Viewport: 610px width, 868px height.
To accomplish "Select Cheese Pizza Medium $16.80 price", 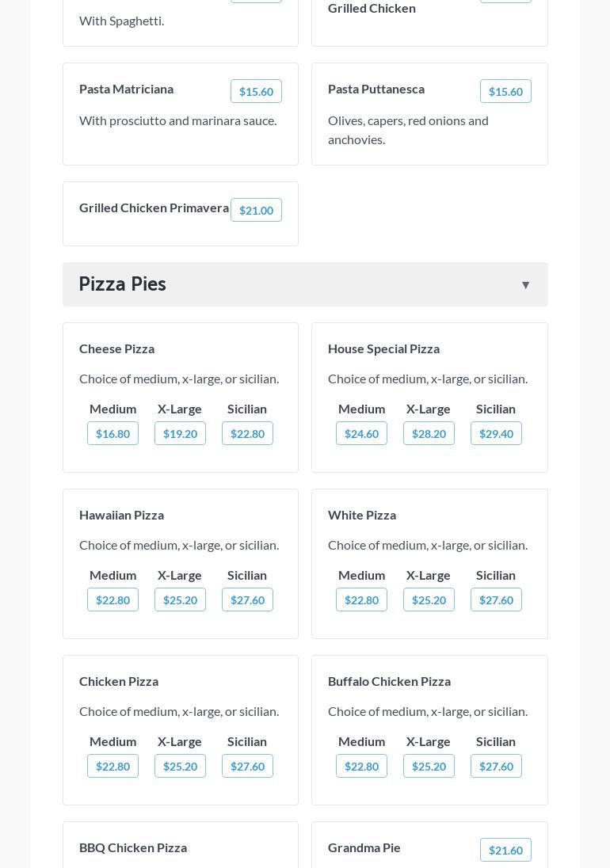I will [x=112, y=433].
